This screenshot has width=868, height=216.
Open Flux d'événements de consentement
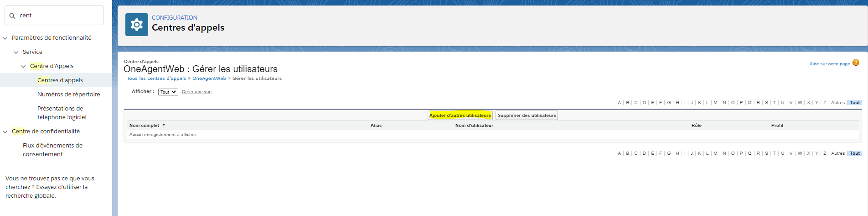(x=52, y=150)
